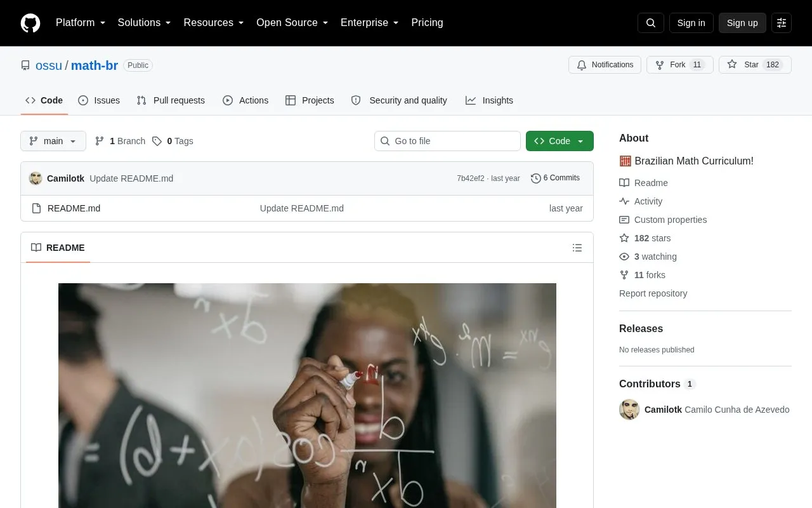Star the math-br repository
812x508 pixels.
pyautogui.click(x=755, y=65)
